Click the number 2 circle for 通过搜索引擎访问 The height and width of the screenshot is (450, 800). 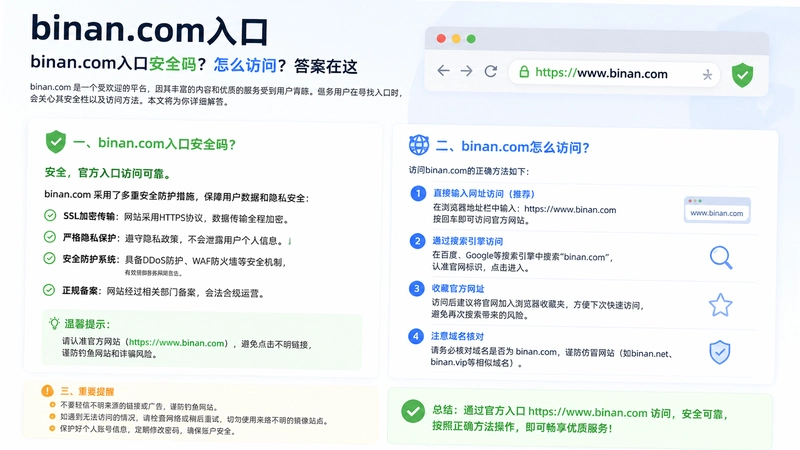[x=417, y=241]
